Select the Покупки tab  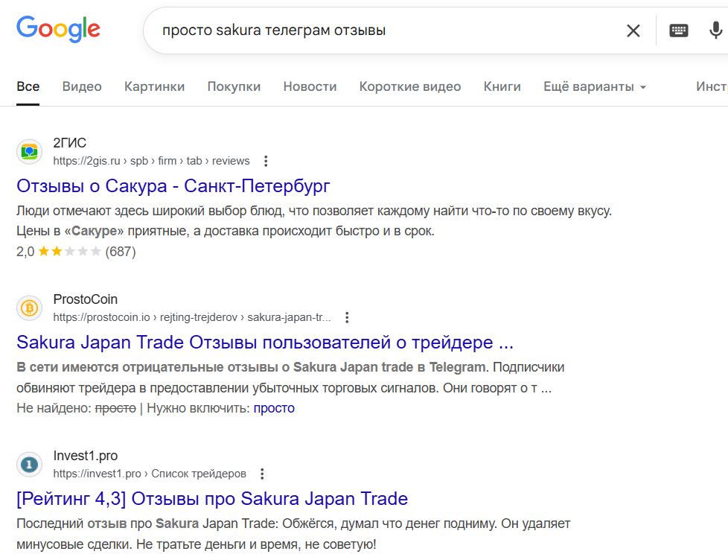233,86
